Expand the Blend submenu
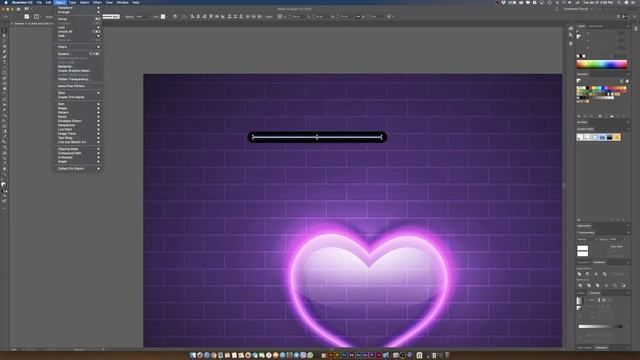 click(x=78, y=117)
